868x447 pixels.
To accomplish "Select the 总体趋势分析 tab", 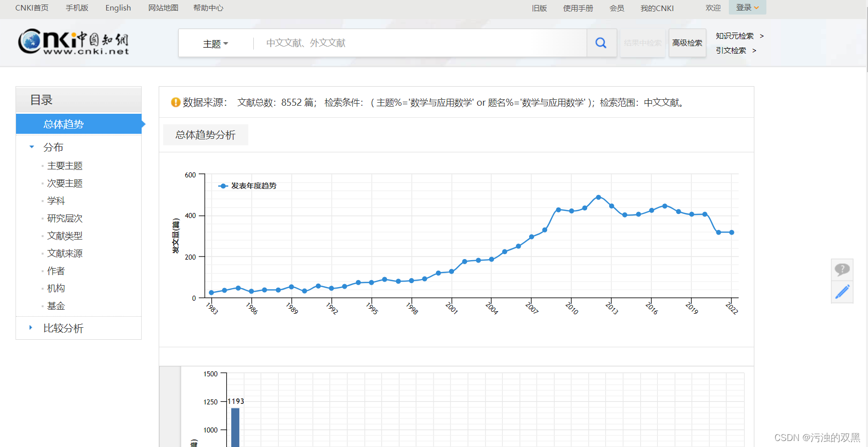I will coord(205,135).
